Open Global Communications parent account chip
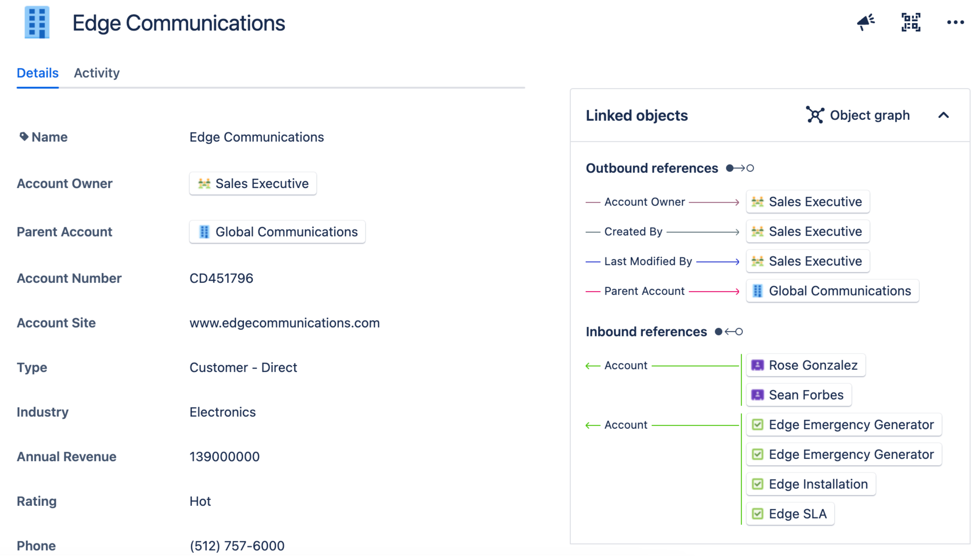This screenshot has height=557, width=980. (278, 232)
